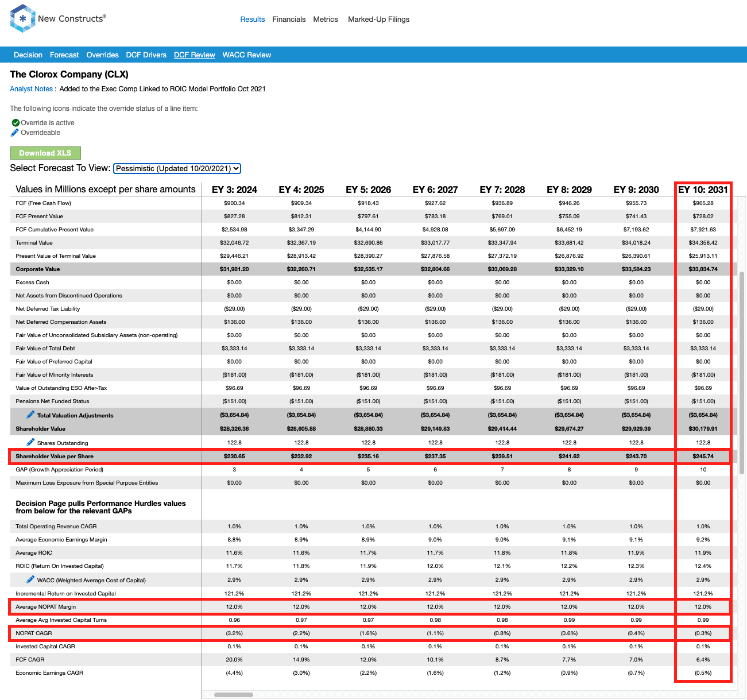Viewport: 747px width, 700px height.
Task: Select the Fair Value of Total Debt label
Action: [45, 349]
